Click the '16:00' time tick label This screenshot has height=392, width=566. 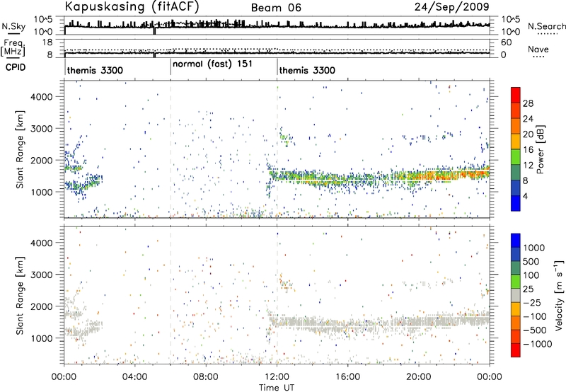tap(348, 377)
